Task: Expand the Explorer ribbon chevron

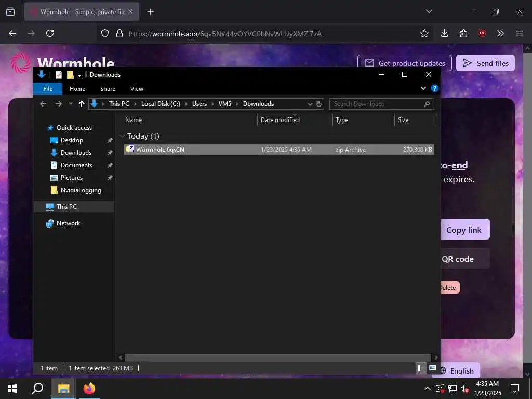Action: pos(423,88)
